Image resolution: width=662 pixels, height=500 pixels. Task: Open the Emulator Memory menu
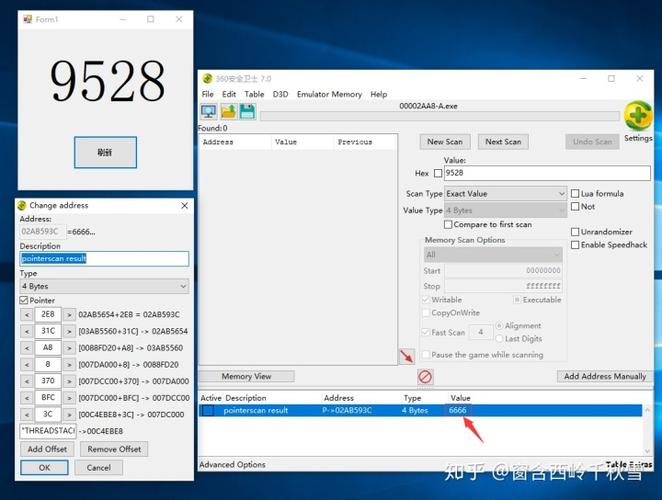click(329, 94)
